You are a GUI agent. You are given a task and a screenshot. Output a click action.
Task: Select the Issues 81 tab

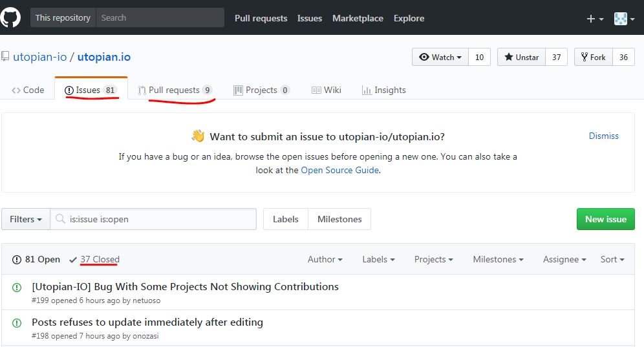tap(91, 90)
